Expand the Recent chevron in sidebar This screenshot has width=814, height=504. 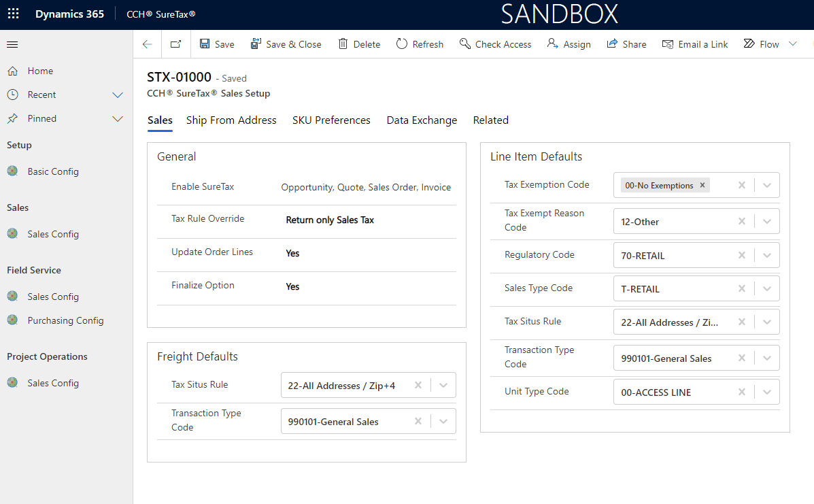118,95
